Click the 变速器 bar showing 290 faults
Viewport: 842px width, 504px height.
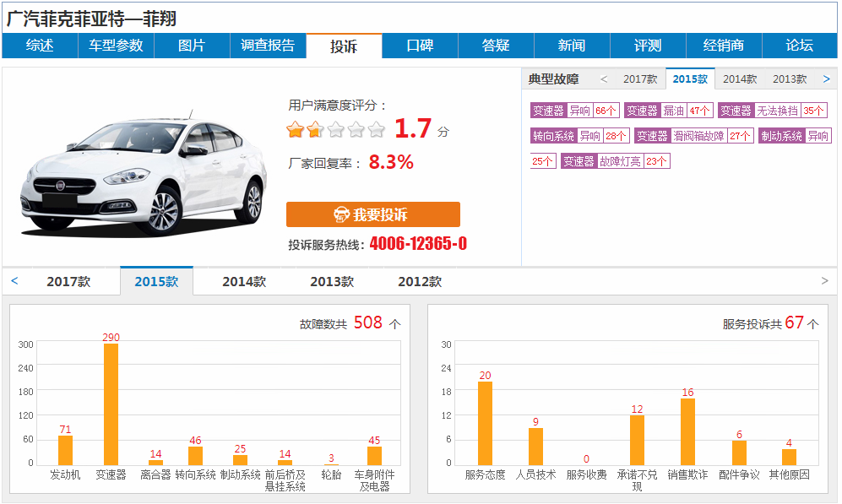111,404
